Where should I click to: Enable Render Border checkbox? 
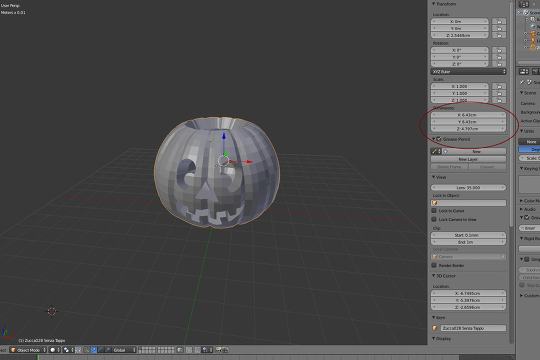(x=434, y=265)
